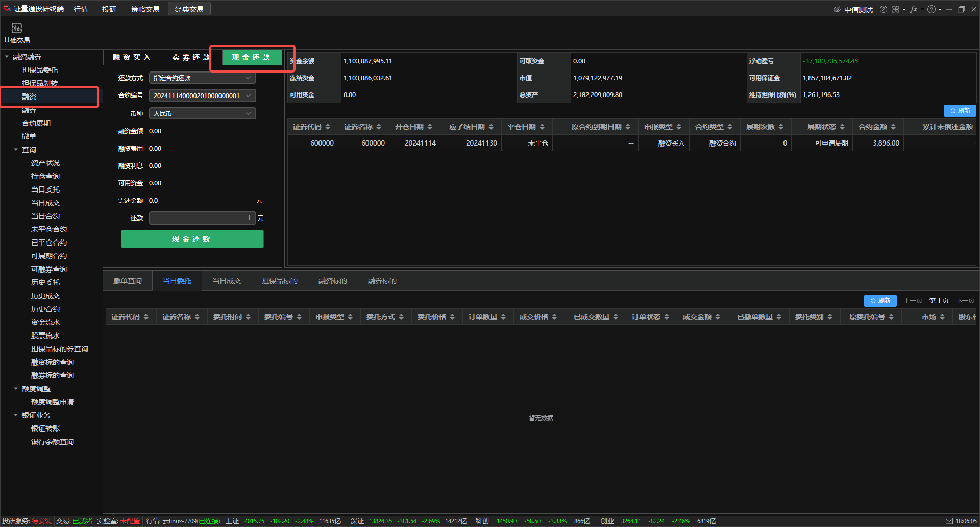Image resolution: width=980 pixels, height=527 pixels.
Task: Click 刷新 button above the contract table
Action: click(x=960, y=110)
